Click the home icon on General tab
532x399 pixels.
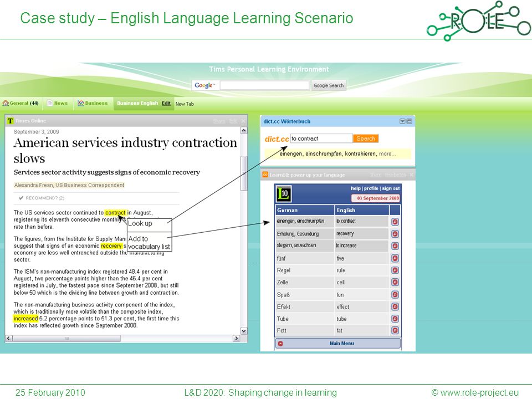click(6, 103)
